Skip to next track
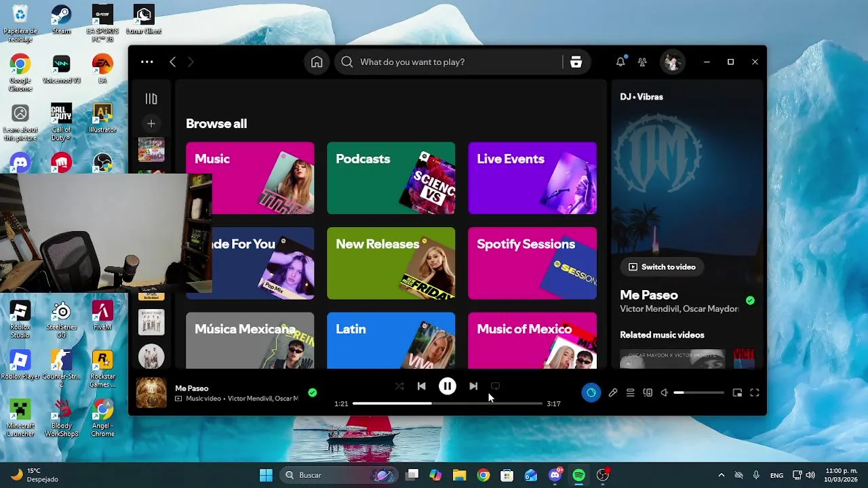Screen dimensions: 868x488 coord(473,386)
